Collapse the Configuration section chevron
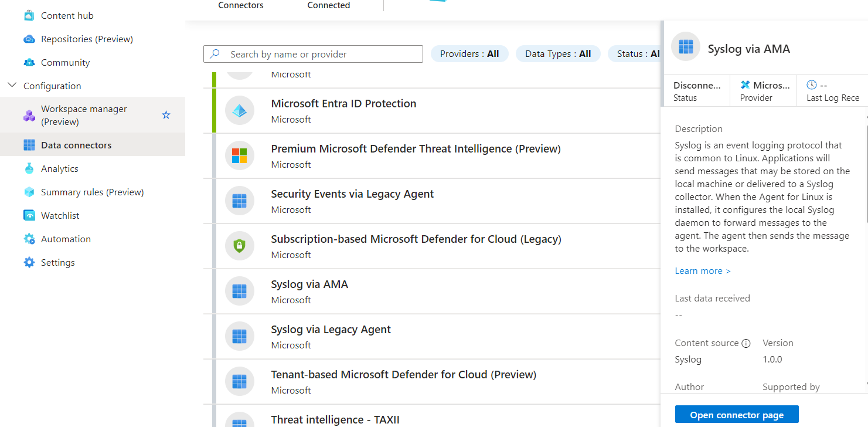 (x=12, y=86)
